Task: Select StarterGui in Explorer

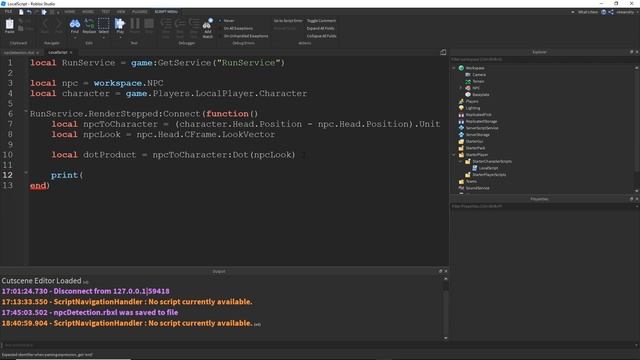Action: tap(474, 141)
